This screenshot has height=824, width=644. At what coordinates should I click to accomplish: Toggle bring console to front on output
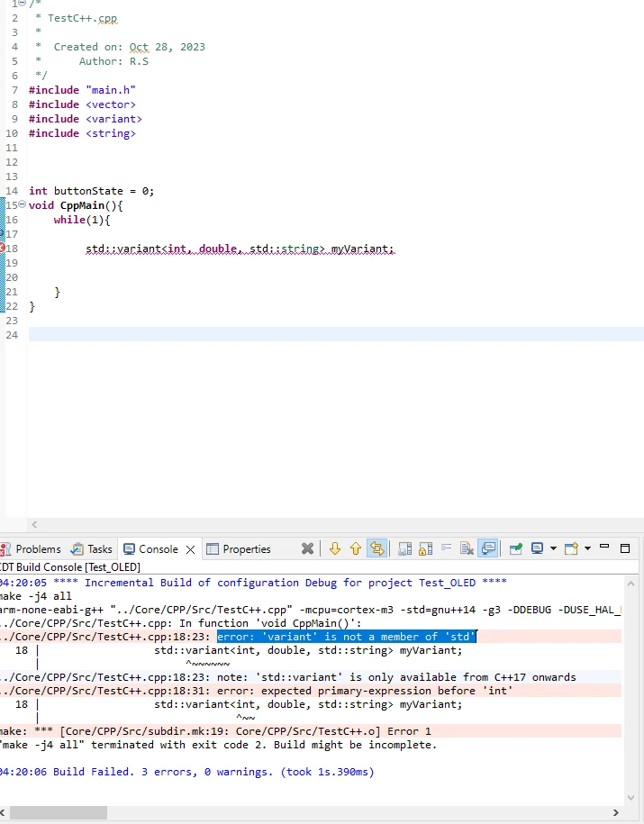pos(488,548)
